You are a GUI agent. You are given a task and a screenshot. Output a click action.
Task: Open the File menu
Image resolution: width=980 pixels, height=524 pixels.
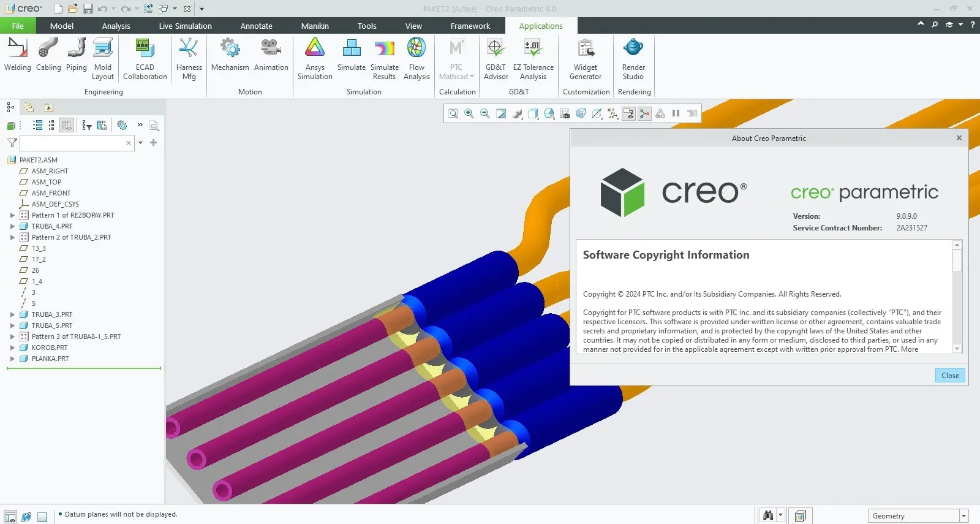pos(18,26)
